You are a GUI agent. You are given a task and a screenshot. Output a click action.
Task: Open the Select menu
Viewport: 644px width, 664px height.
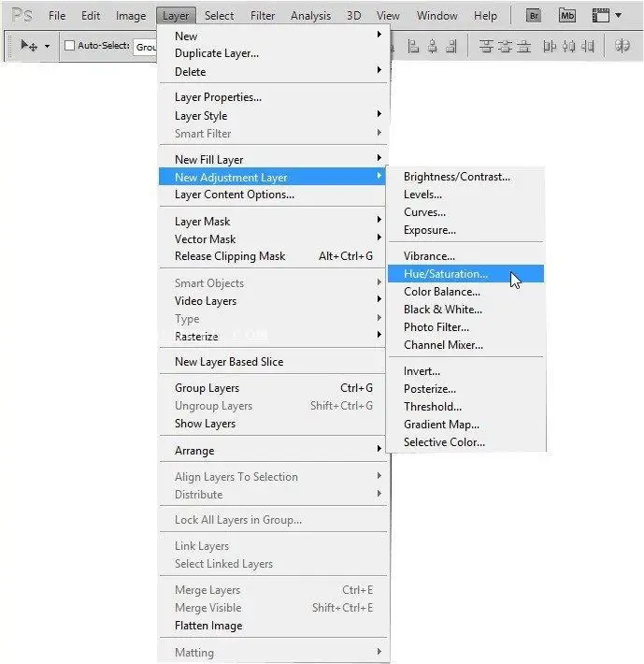219,16
